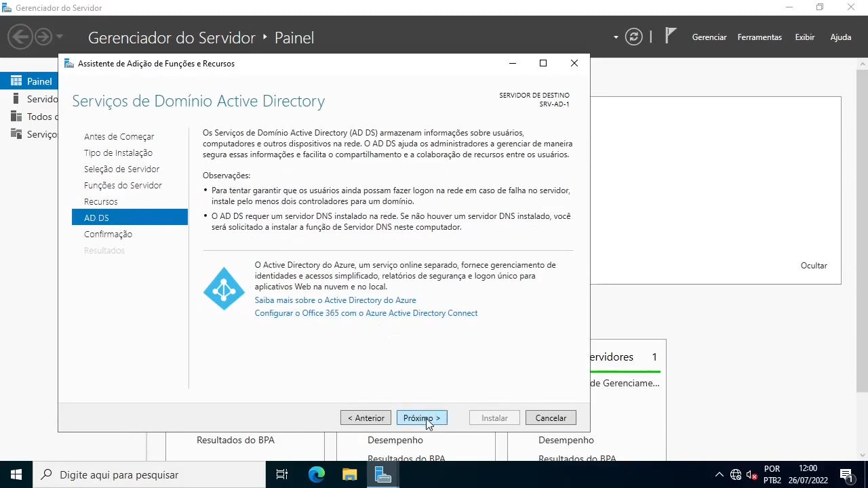Open the Ferramentas menu

(759, 37)
